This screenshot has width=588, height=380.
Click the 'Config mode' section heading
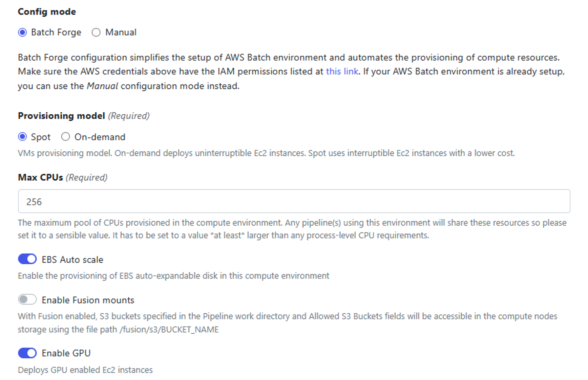pyautogui.click(x=47, y=12)
